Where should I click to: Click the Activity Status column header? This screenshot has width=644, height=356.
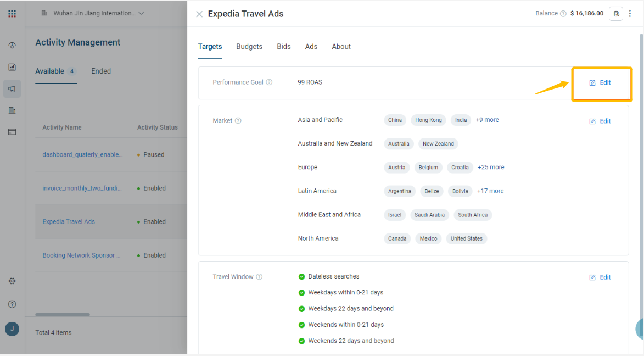pos(158,127)
